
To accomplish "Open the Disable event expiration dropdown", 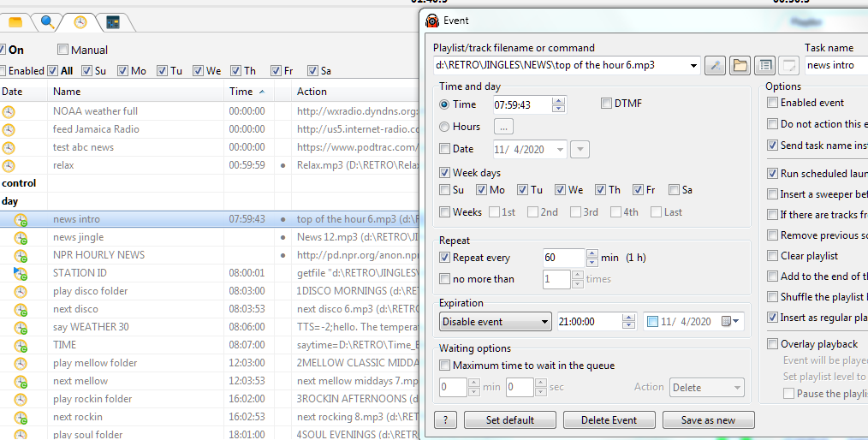I will click(x=496, y=322).
